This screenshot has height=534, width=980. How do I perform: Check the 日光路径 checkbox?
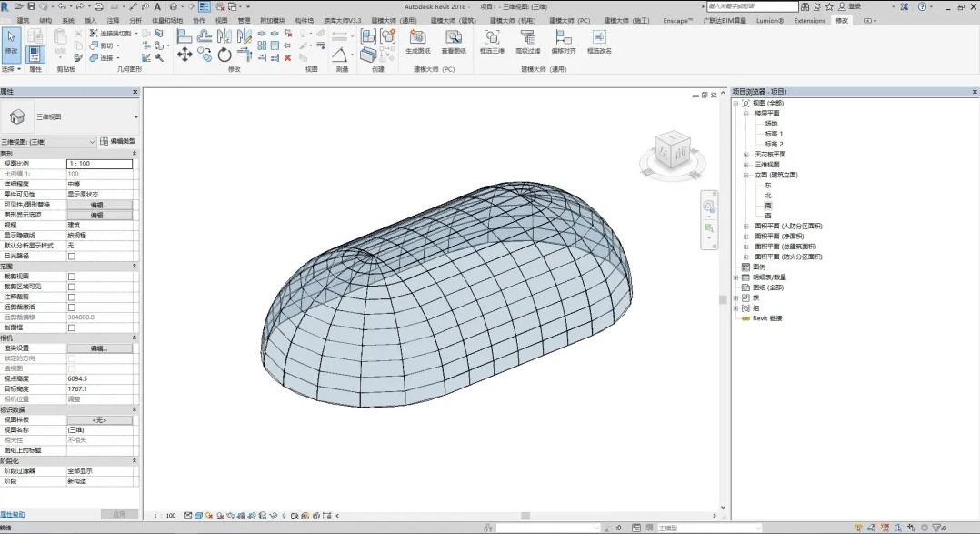click(72, 256)
